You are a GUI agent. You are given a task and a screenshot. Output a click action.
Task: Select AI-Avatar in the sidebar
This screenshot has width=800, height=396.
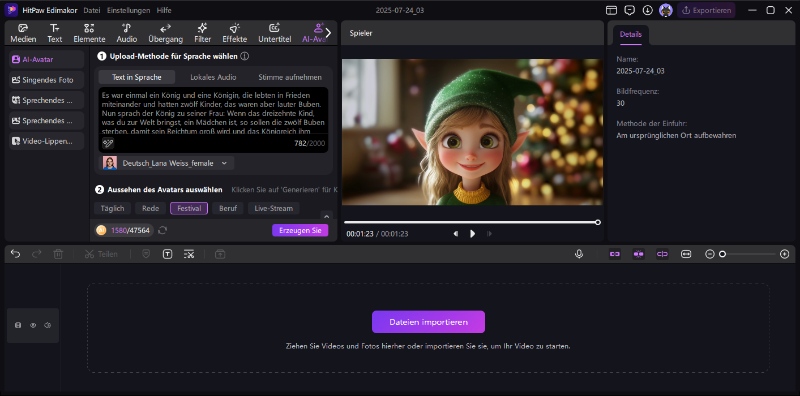pos(46,59)
